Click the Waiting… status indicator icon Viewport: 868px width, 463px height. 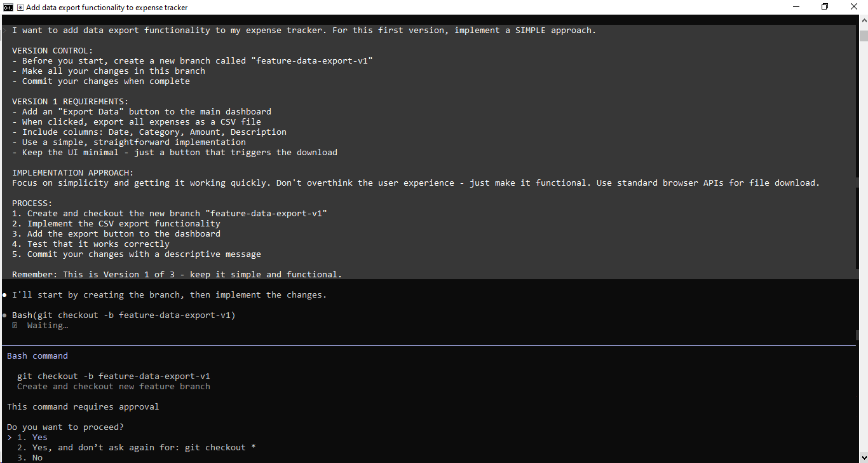pos(15,326)
